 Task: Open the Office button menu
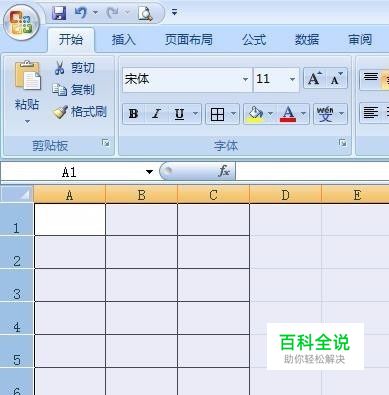click(21, 23)
